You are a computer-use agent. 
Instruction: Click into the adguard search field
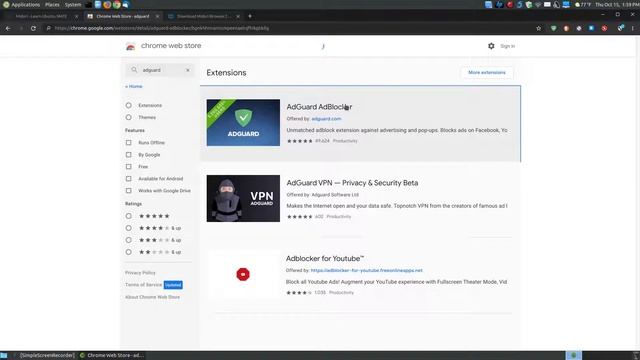click(x=161, y=70)
